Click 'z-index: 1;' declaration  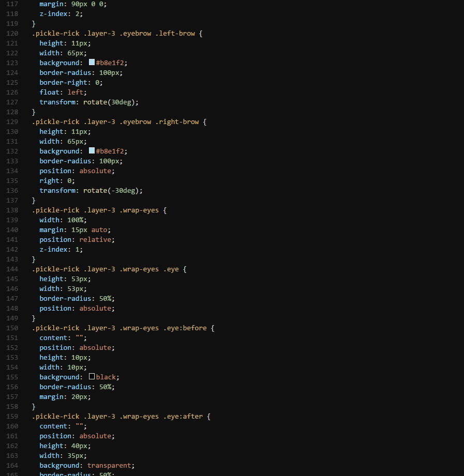[x=61, y=249]
